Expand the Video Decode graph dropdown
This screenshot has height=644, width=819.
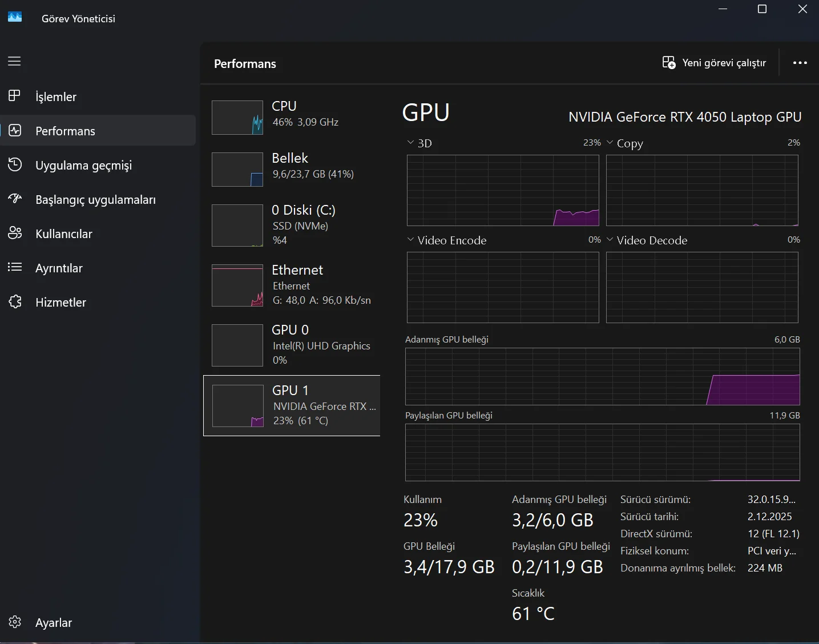pos(610,240)
